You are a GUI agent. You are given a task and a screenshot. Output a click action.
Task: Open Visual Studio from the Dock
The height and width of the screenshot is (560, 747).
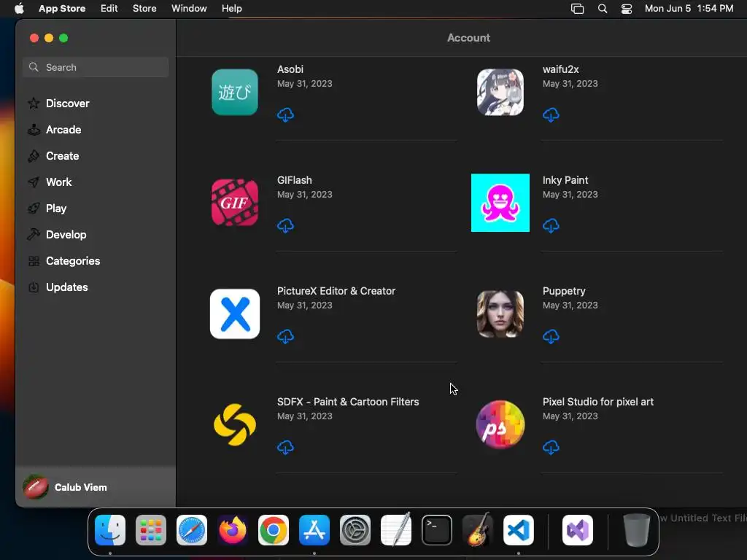[x=578, y=530]
